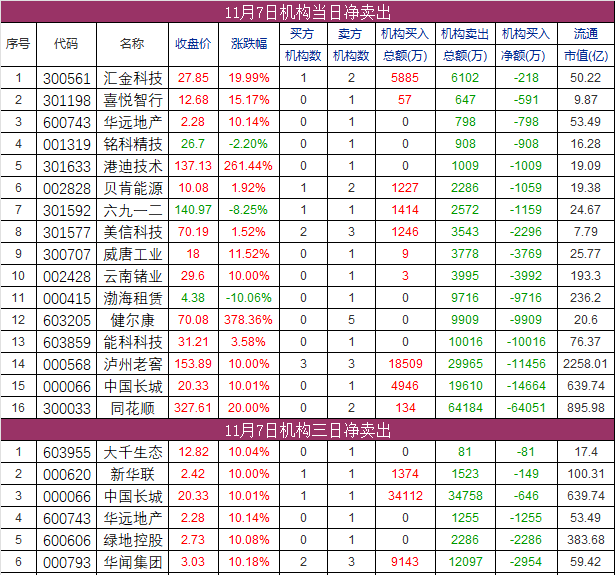Click net amount -218
Viewport: 615px width, 575px height.
tap(526, 78)
